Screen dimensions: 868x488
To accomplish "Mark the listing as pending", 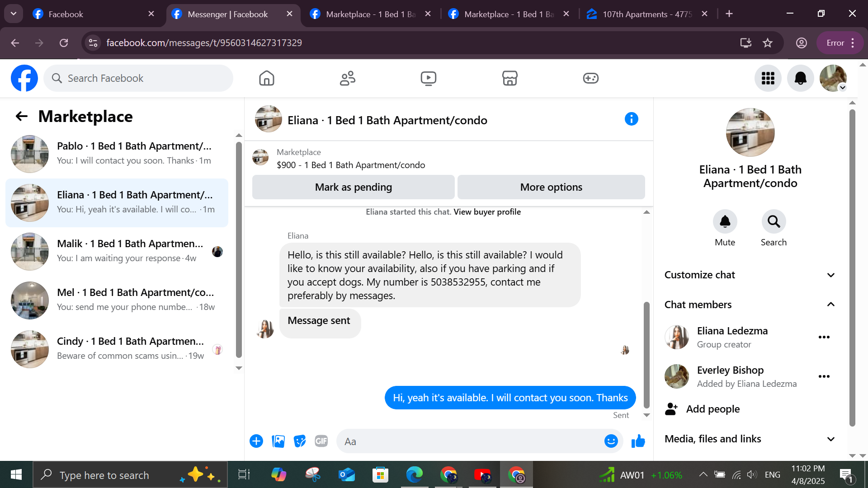I will (353, 187).
